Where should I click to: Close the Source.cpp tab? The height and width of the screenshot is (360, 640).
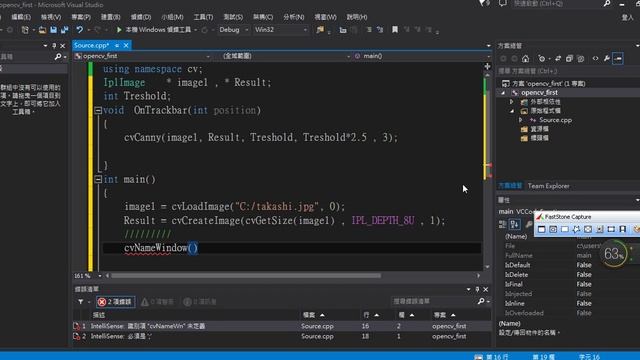tap(126, 45)
